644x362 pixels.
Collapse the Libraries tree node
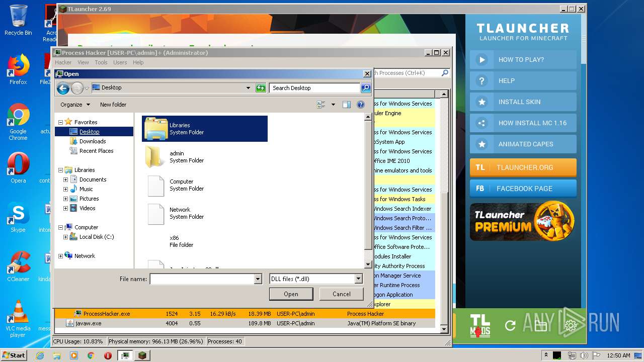pos(61,170)
